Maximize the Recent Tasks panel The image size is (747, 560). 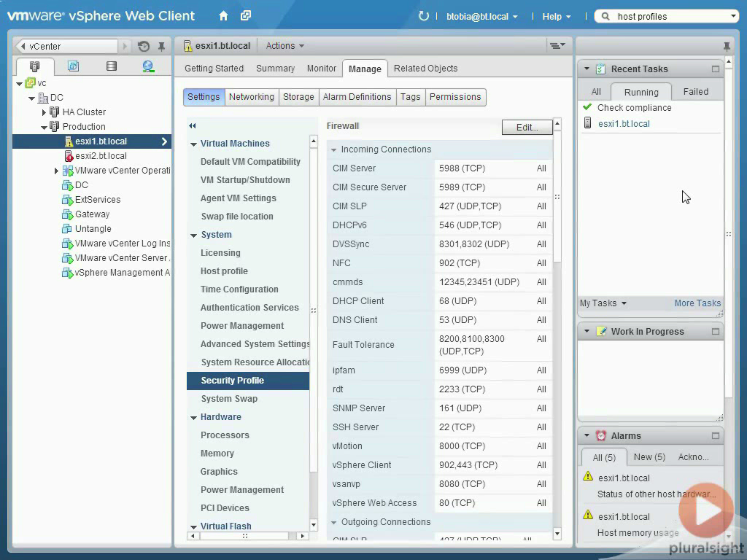[716, 69]
